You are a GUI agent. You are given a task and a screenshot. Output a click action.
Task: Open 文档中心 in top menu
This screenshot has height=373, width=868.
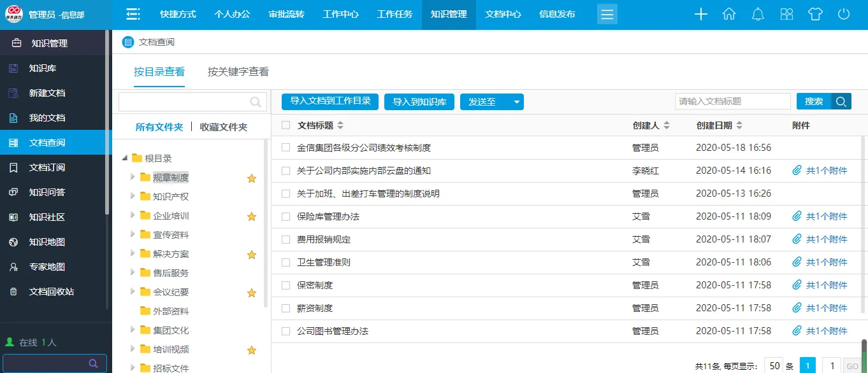click(x=503, y=15)
